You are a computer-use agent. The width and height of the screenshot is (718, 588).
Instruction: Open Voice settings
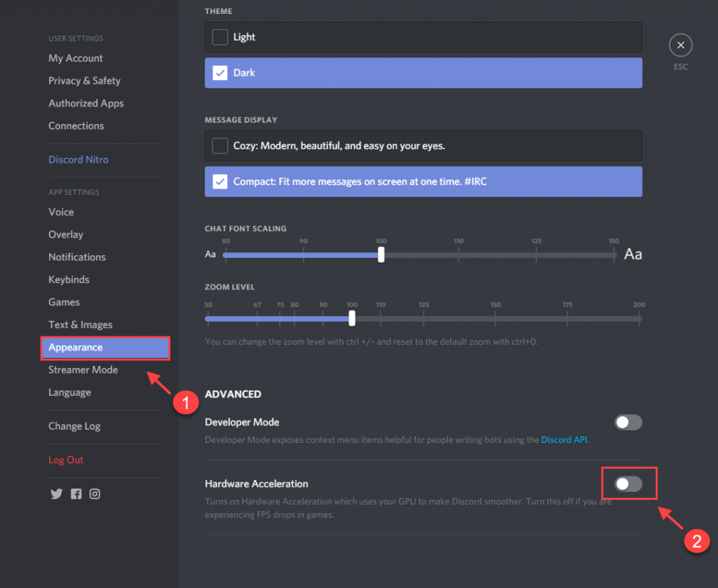click(x=61, y=212)
